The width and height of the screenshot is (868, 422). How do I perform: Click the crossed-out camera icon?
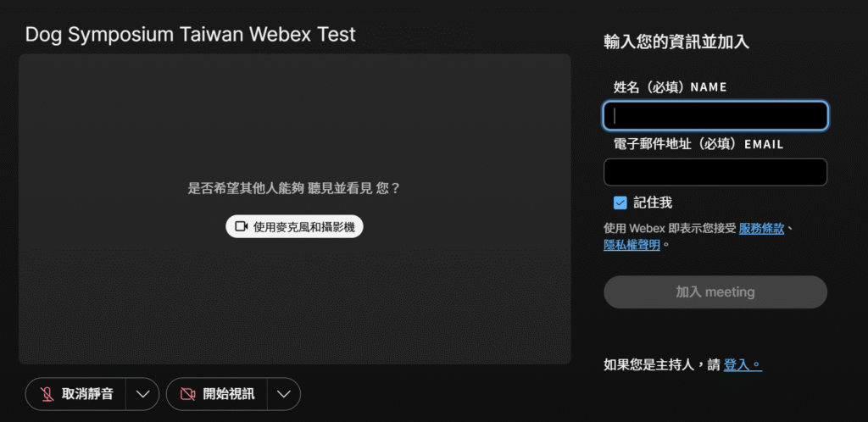187,394
